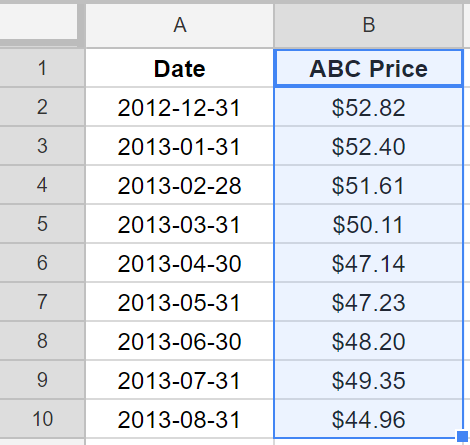Select cell with date 2013-06-30
Viewport: 470px width, 445px height.
tap(180, 341)
